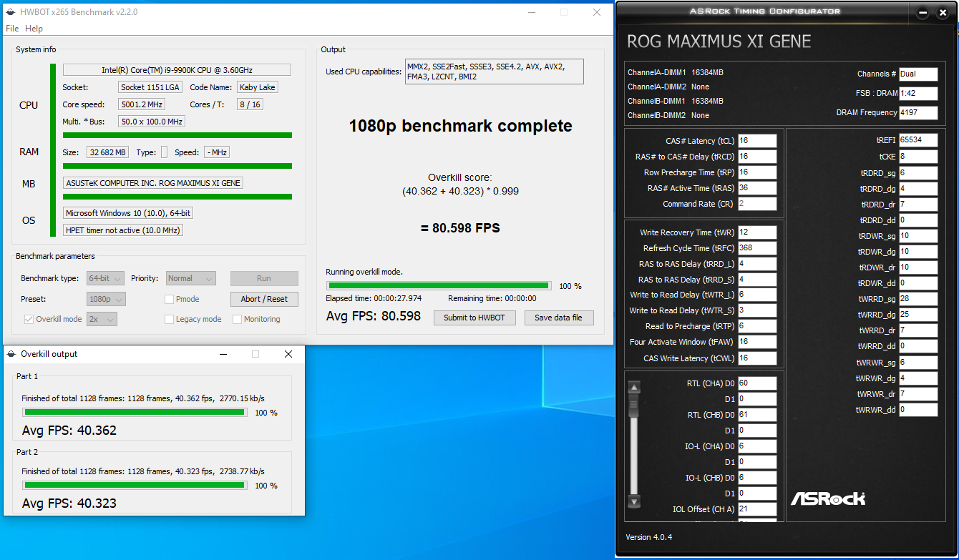Click the Used CPU capabilities text box

click(x=494, y=72)
